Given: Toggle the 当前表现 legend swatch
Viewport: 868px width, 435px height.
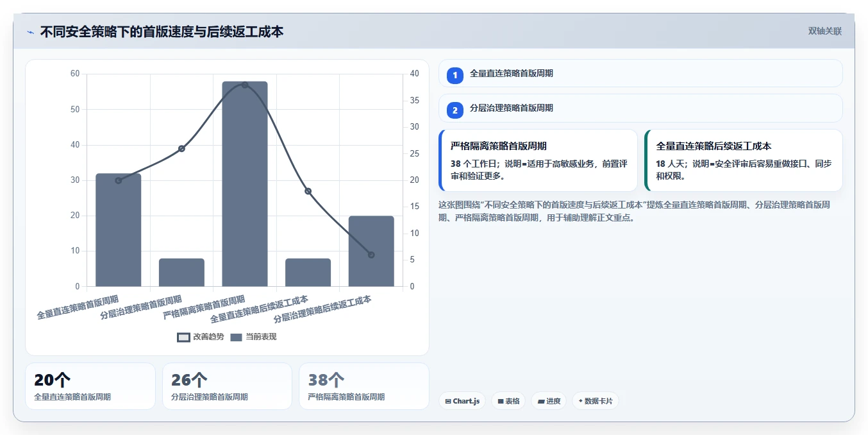Looking at the screenshot, I should (x=236, y=337).
